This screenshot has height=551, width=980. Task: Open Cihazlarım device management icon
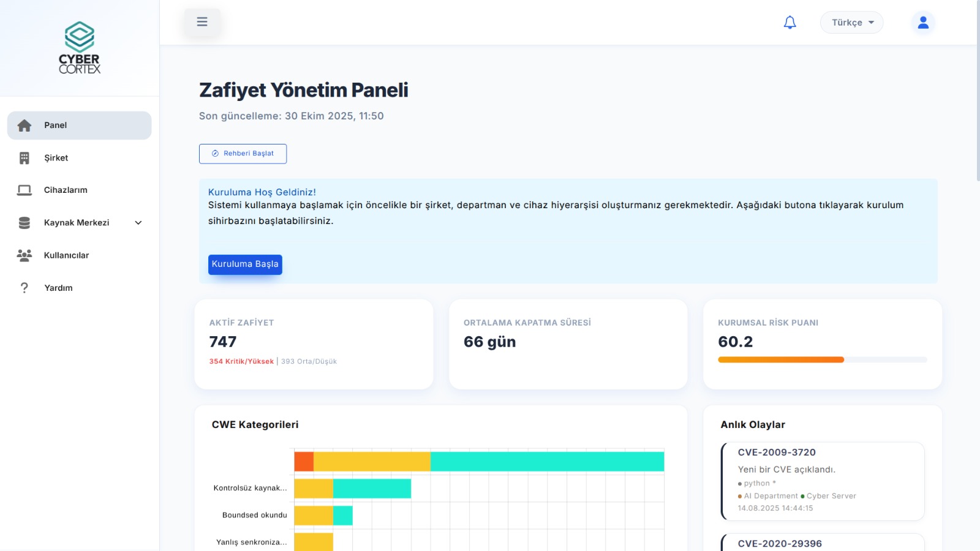[x=24, y=190]
